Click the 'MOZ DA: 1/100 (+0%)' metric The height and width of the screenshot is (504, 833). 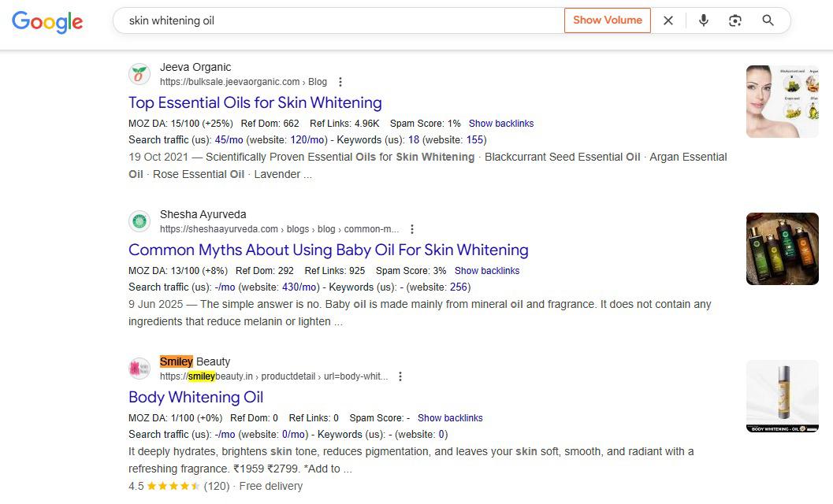point(175,418)
